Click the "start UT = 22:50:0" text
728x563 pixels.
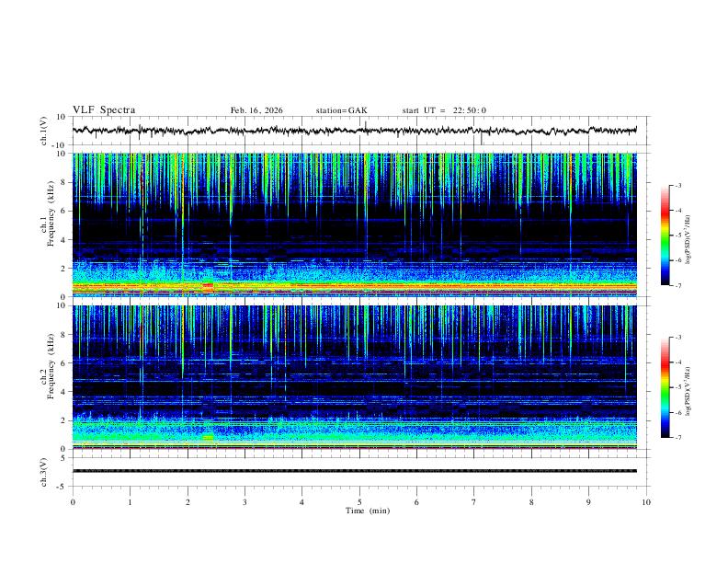[444, 110]
